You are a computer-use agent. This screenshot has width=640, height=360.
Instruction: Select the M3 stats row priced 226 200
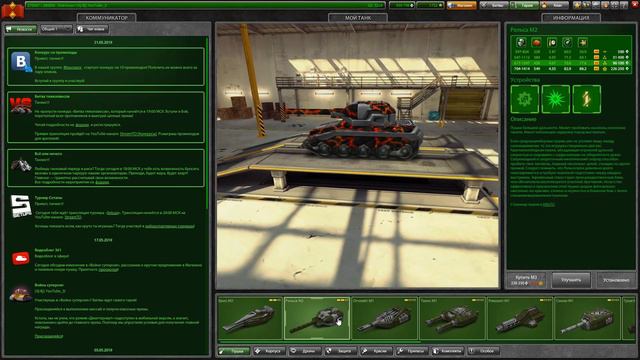point(571,69)
